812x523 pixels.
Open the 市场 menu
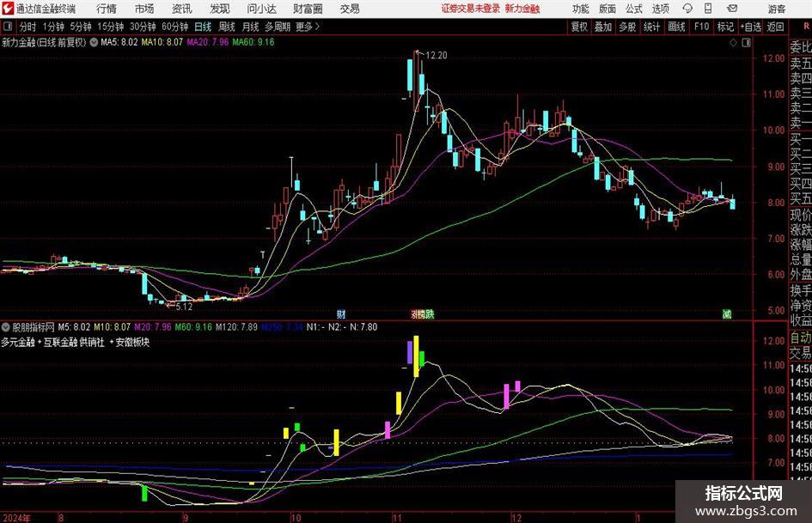(x=144, y=9)
